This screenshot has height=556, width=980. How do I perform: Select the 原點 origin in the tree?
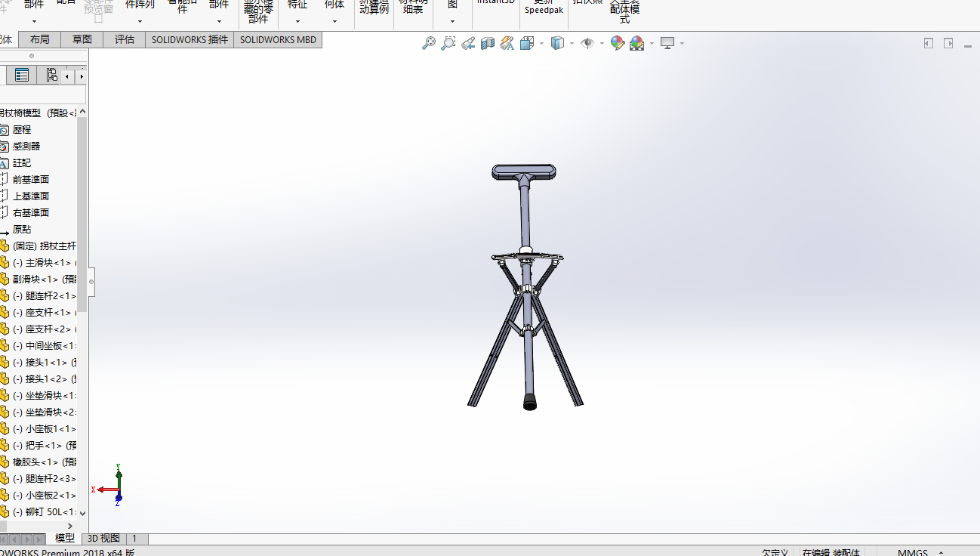pos(22,230)
